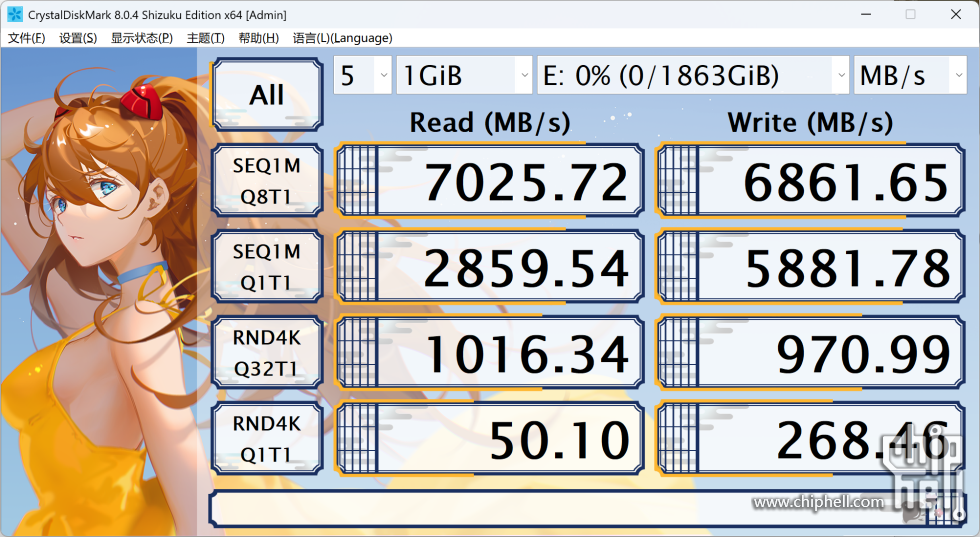Start the RND4K Q32T1 test
980x537 pixels.
tap(267, 353)
